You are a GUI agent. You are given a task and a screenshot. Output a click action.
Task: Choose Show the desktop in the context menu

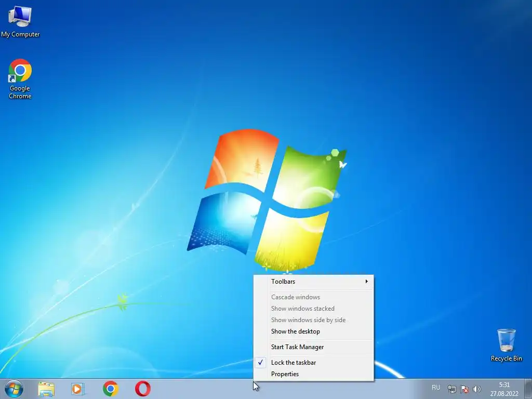point(313,331)
